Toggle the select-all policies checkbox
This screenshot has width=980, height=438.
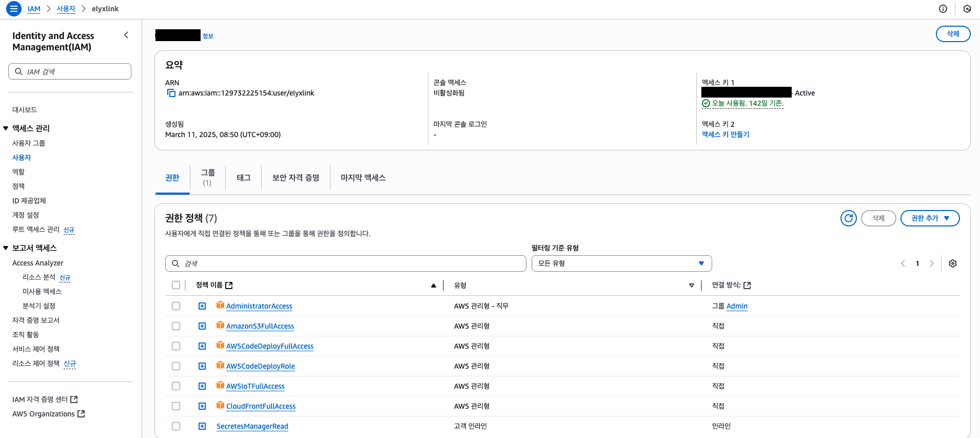tap(176, 285)
